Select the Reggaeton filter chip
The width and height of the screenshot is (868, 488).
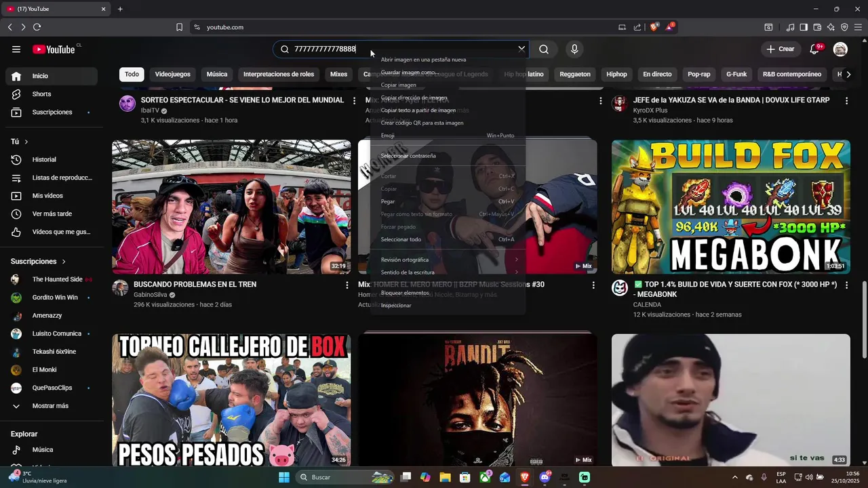pos(575,74)
